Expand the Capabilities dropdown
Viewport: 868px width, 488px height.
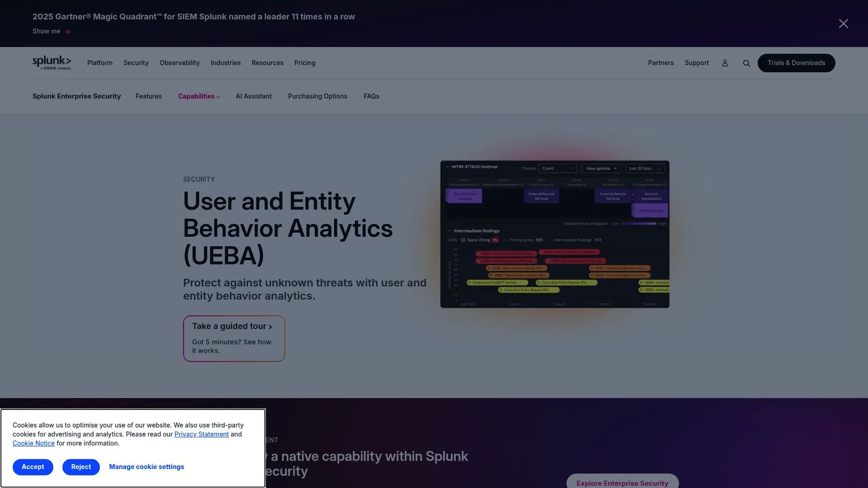pos(199,96)
